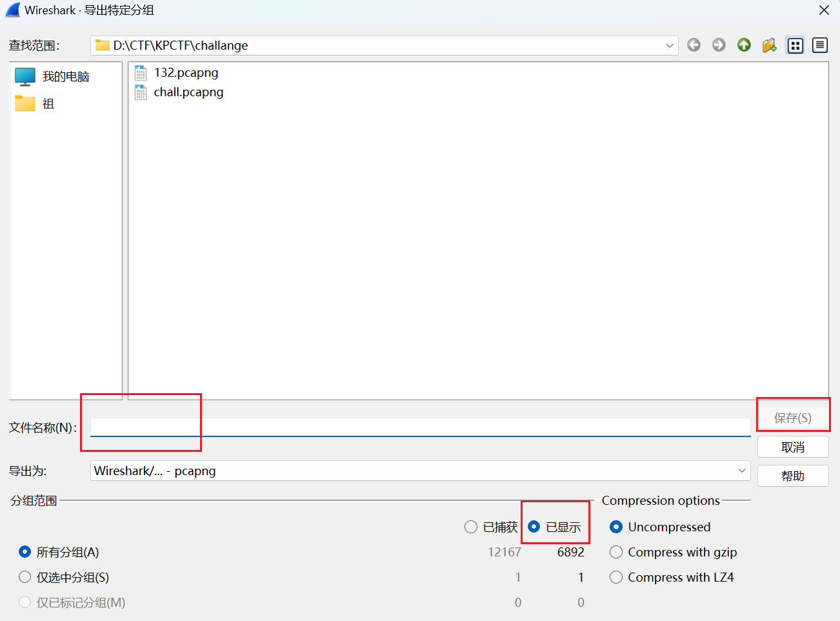Expand the 查找范围 directory path dropdown

pyautogui.click(x=669, y=46)
